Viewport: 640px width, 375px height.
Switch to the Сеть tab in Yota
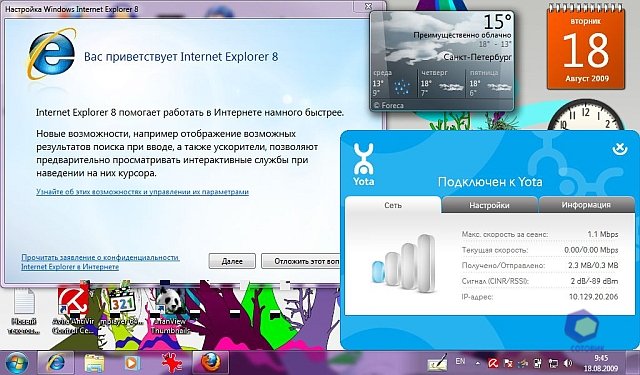click(x=393, y=205)
